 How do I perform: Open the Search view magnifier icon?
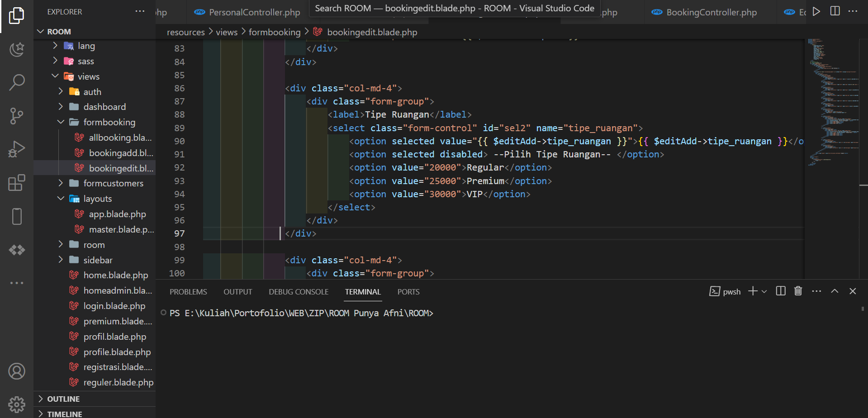click(17, 82)
